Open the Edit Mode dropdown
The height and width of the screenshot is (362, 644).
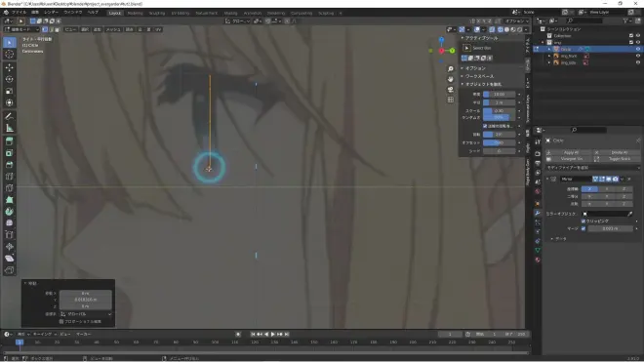point(21,29)
